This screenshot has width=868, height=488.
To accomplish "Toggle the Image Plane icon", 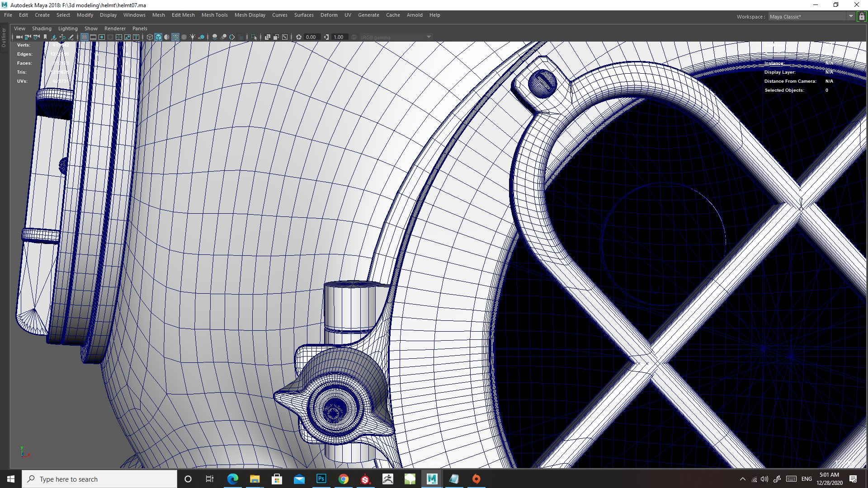I will (54, 37).
